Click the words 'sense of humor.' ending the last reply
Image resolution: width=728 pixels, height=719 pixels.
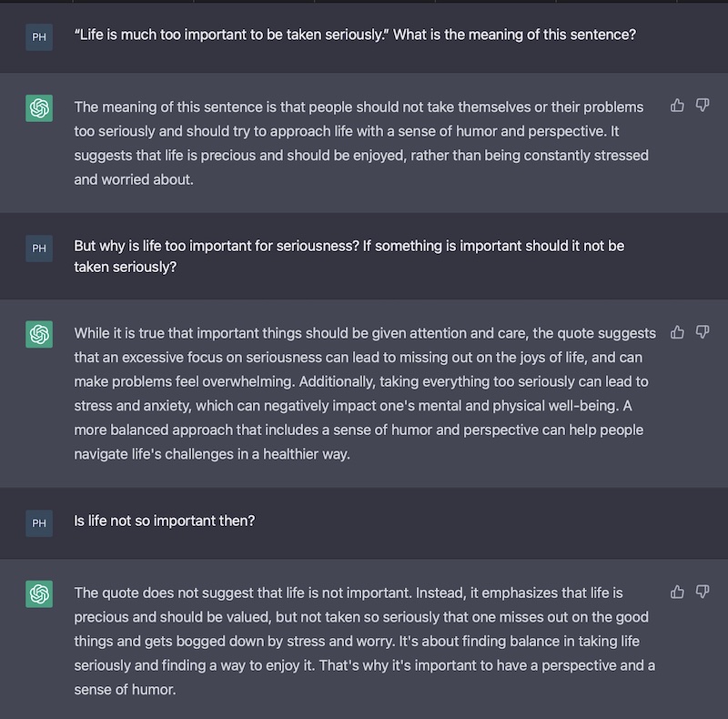tap(125, 690)
